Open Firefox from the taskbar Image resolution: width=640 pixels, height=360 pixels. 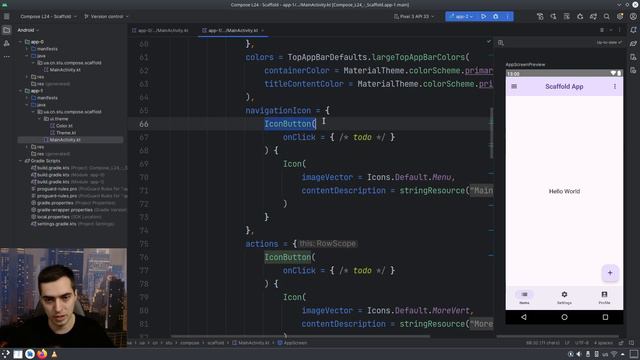tap(42, 354)
